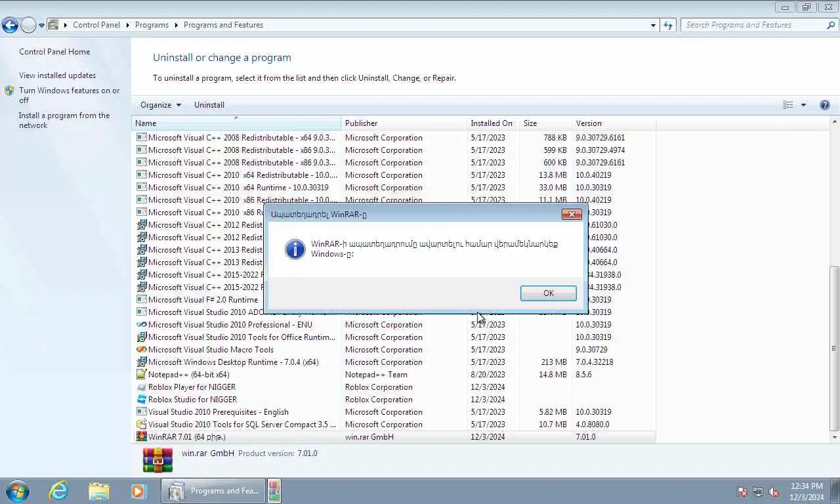
Task: Click the scrollbar down arrow
Action: (835, 437)
